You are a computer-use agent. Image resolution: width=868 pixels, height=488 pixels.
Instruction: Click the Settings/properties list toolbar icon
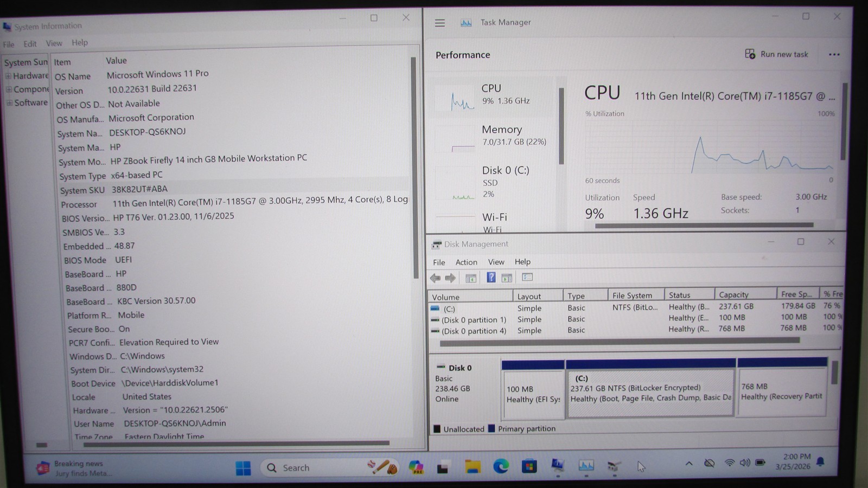click(527, 277)
